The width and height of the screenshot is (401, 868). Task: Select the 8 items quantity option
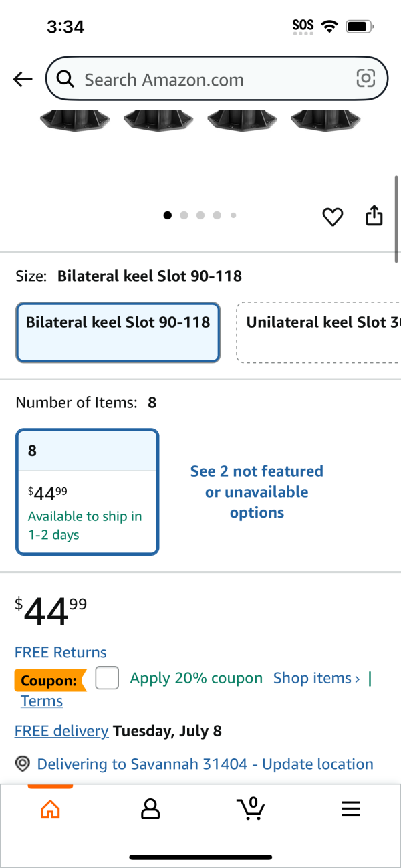pos(88,492)
